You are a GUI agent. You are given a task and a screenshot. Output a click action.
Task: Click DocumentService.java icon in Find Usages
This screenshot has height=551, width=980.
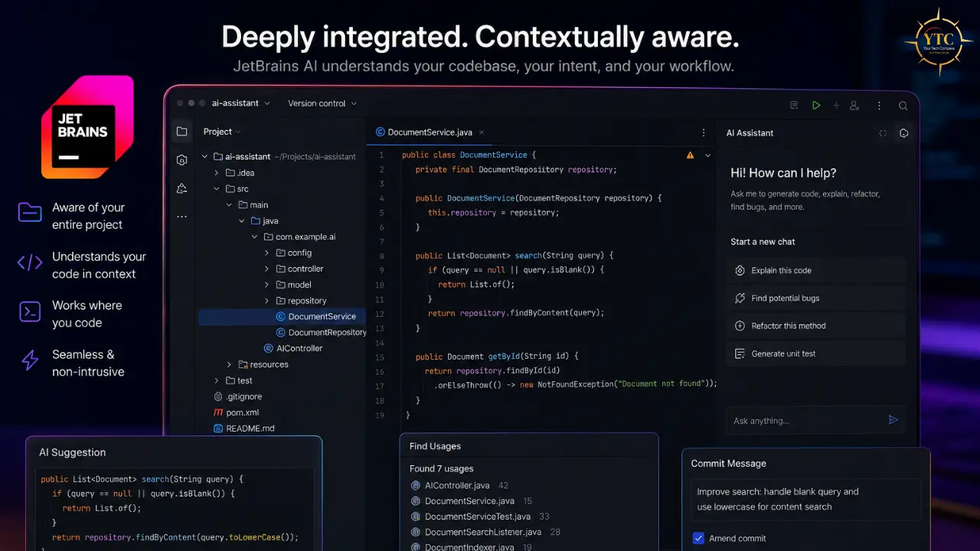[x=416, y=501]
